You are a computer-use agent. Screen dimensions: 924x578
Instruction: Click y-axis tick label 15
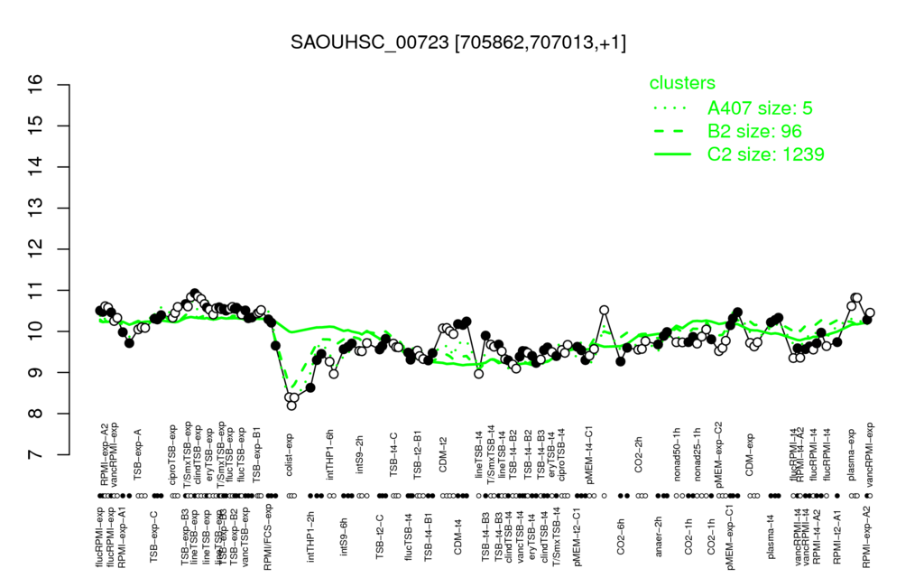tap(35, 126)
